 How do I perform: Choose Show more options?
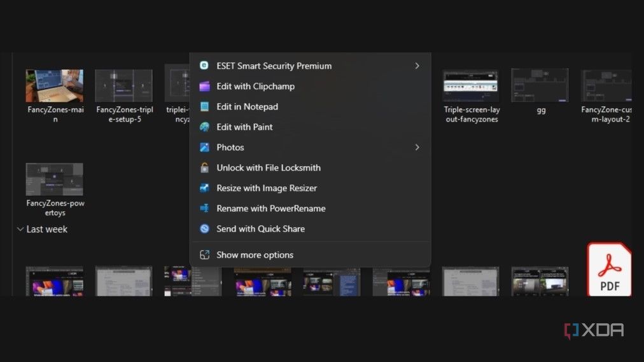310,255
